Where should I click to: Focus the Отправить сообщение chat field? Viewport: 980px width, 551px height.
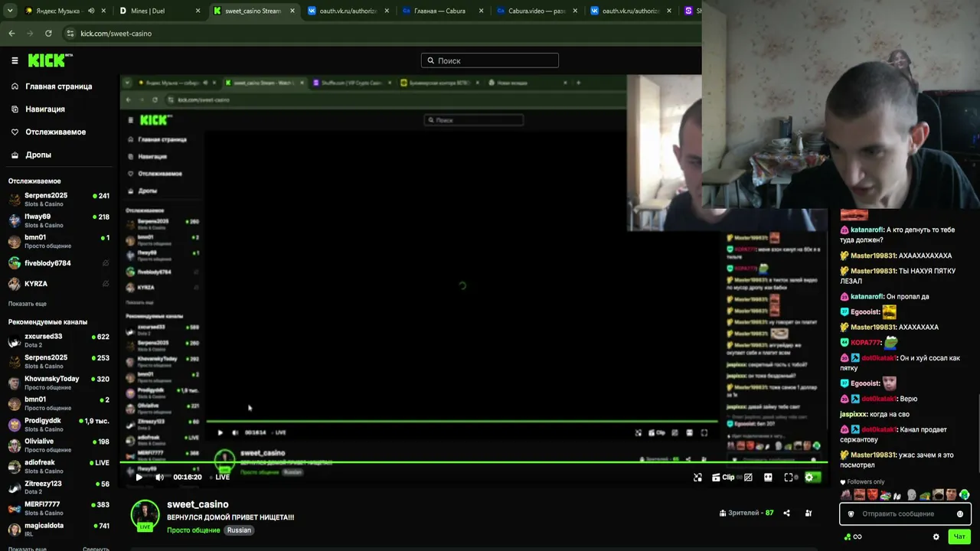point(905,514)
